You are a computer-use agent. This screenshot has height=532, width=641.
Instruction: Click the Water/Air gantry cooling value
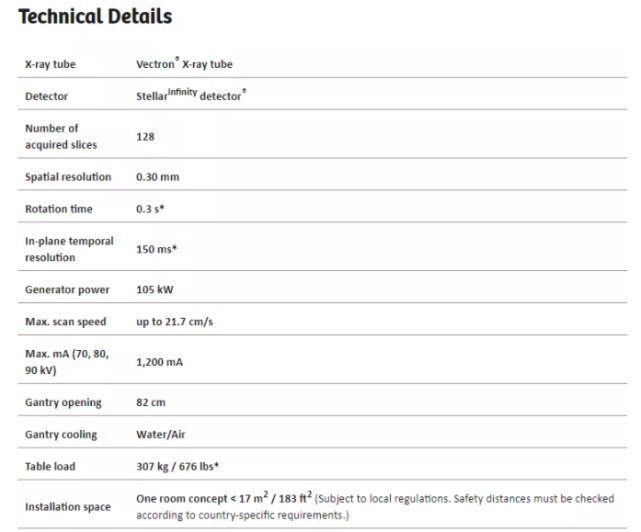point(161,434)
